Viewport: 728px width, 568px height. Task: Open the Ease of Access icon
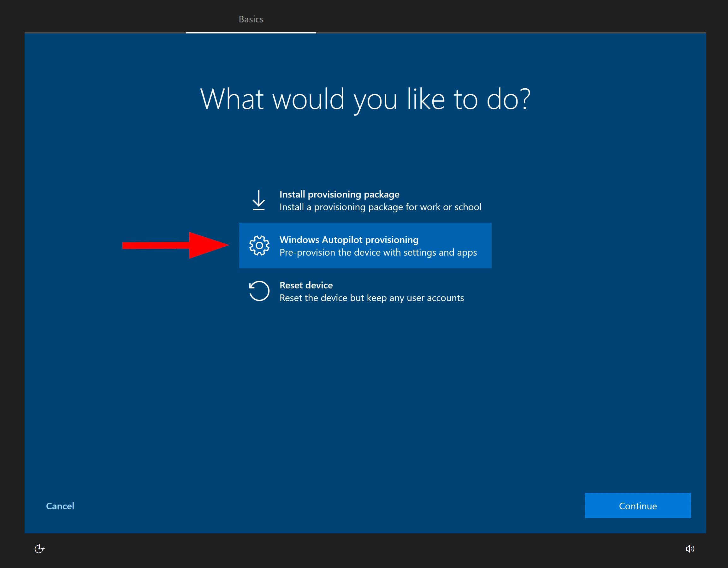point(39,549)
